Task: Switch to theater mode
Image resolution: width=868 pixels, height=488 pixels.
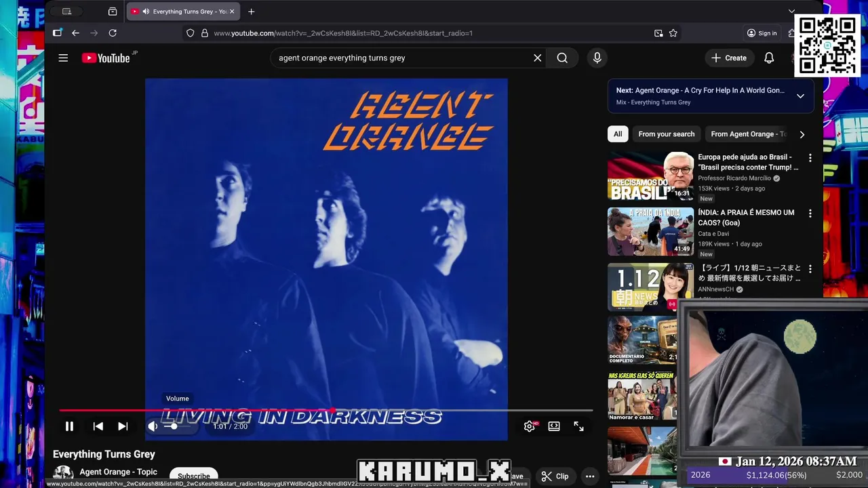Action: (x=554, y=426)
